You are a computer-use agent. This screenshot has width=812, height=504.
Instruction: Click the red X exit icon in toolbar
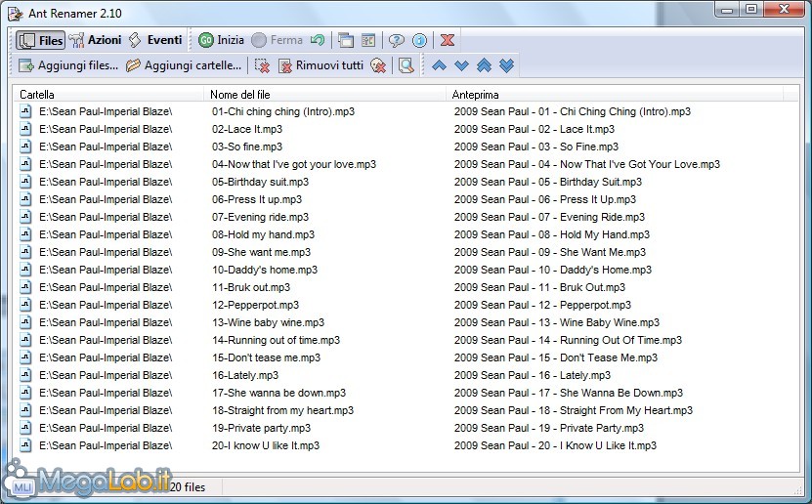448,40
